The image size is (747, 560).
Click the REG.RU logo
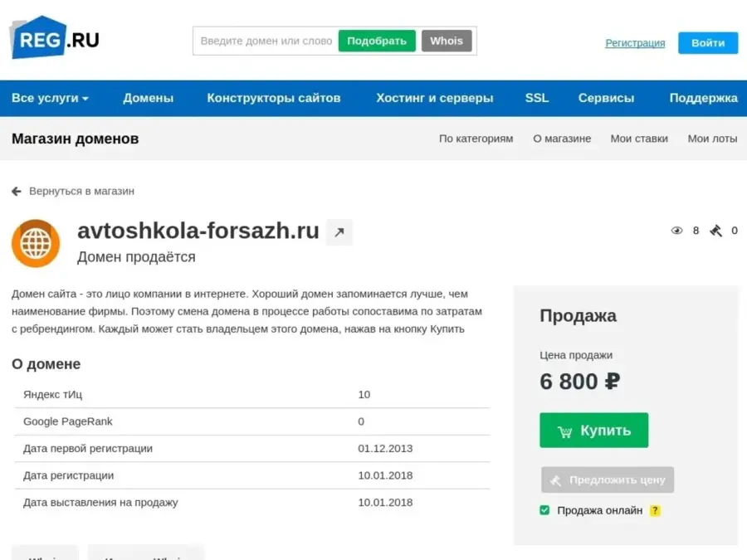tap(55, 38)
